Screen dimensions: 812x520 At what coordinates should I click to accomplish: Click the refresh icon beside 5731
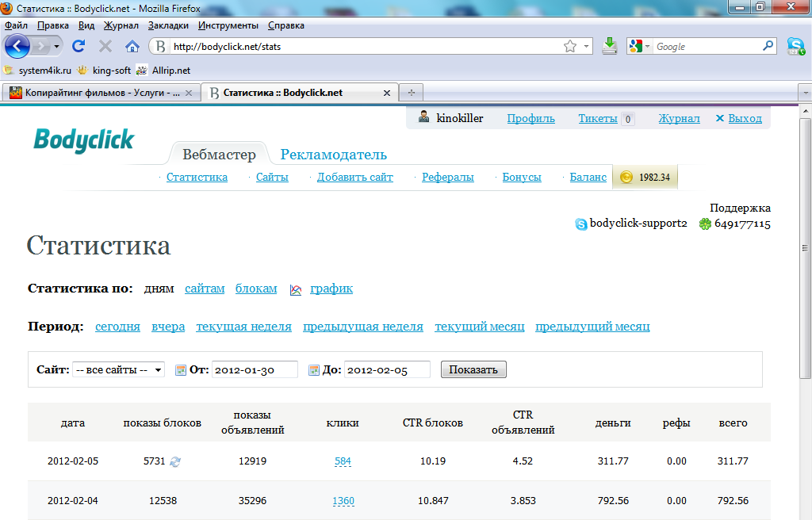(175, 461)
